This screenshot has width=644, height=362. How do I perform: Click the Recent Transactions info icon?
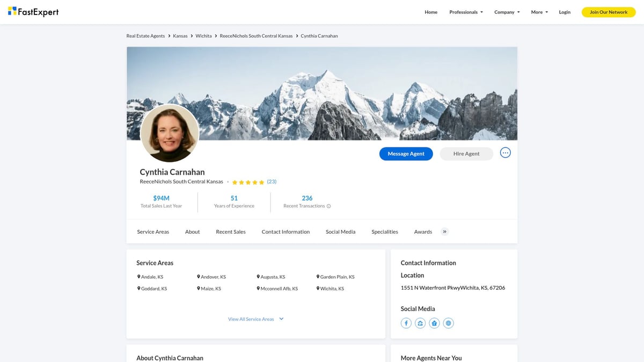pos(328,206)
